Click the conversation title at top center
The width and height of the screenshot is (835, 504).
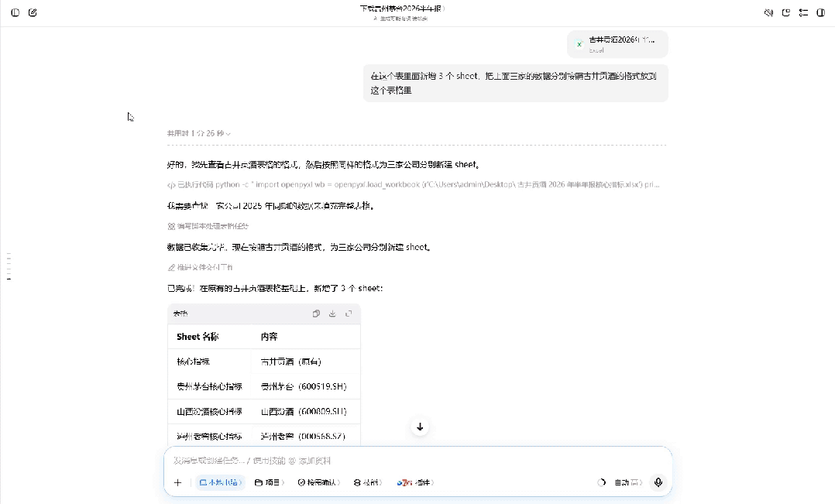pyautogui.click(x=403, y=9)
